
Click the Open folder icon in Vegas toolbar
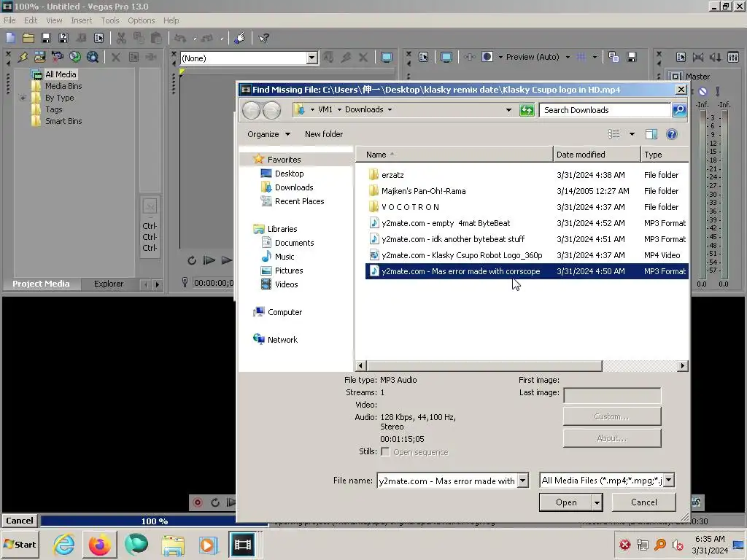pyautogui.click(x=28, y=38)
